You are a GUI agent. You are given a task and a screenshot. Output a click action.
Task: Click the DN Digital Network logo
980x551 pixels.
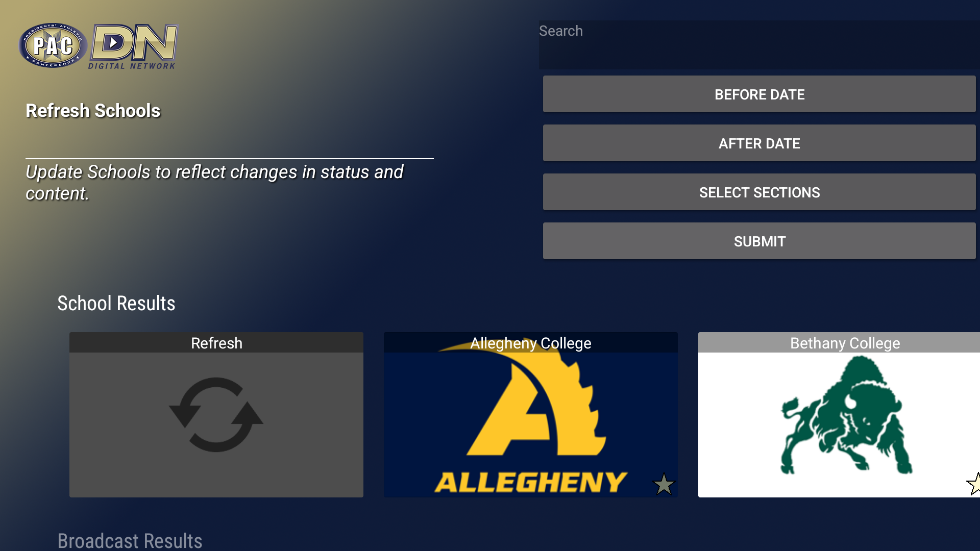coord(134,47)
